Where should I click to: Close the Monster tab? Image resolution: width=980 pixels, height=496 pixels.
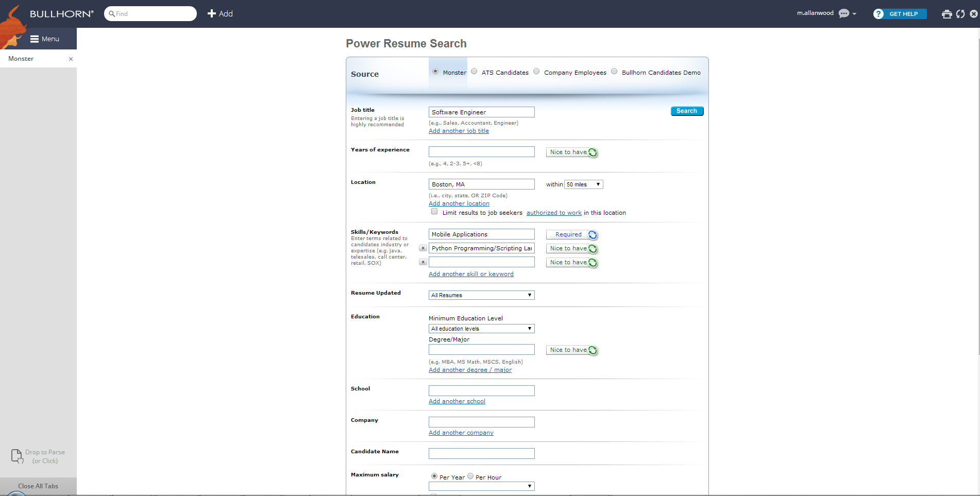[71, 59]
